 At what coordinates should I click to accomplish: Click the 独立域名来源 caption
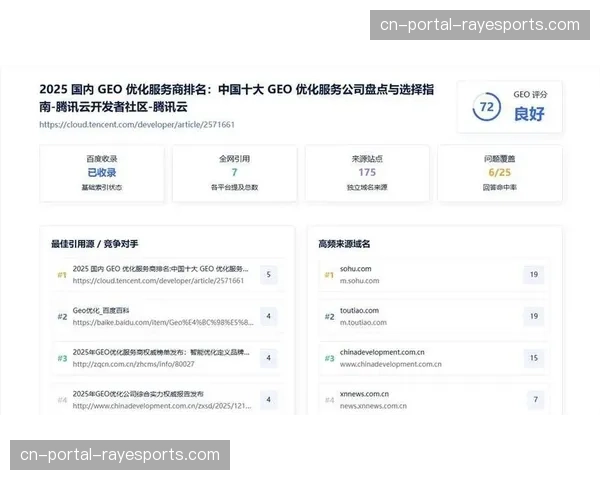[367, 187]
